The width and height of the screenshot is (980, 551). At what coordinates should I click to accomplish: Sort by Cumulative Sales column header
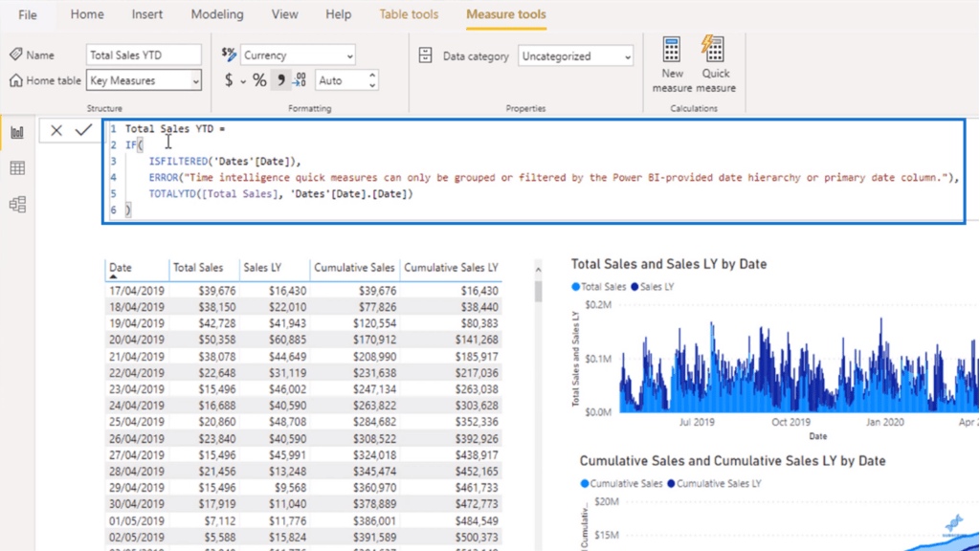click(x=354, y=268)
